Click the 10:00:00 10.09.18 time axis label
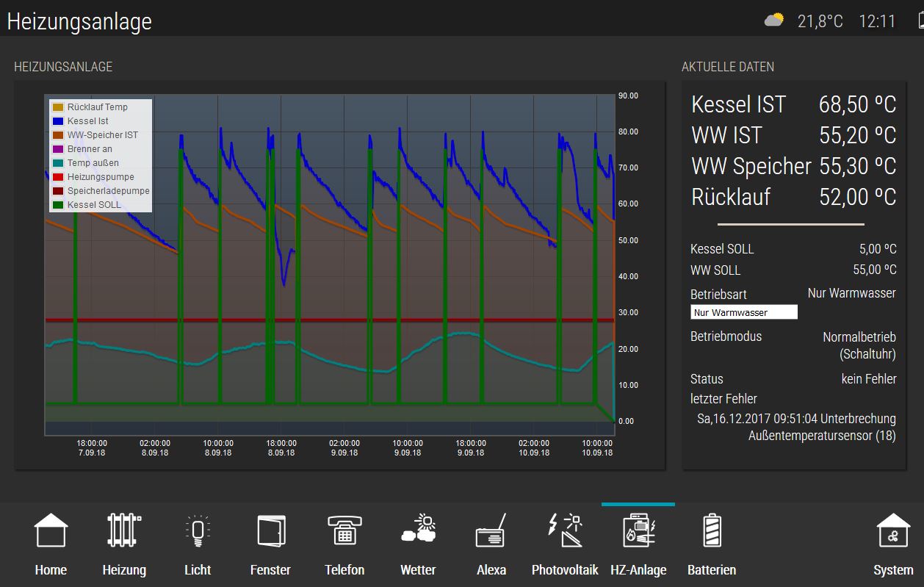The width and height of the screenshot is (924, 587). tap(597, 448)
